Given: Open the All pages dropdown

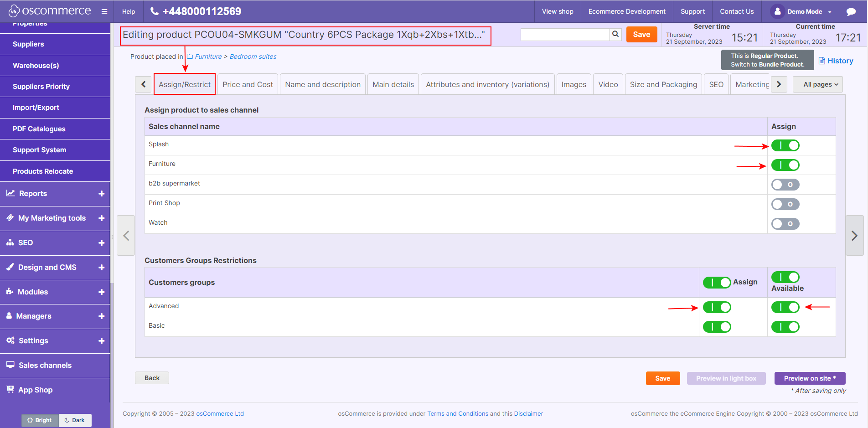Looking at the screenshot, I should 818,84.
